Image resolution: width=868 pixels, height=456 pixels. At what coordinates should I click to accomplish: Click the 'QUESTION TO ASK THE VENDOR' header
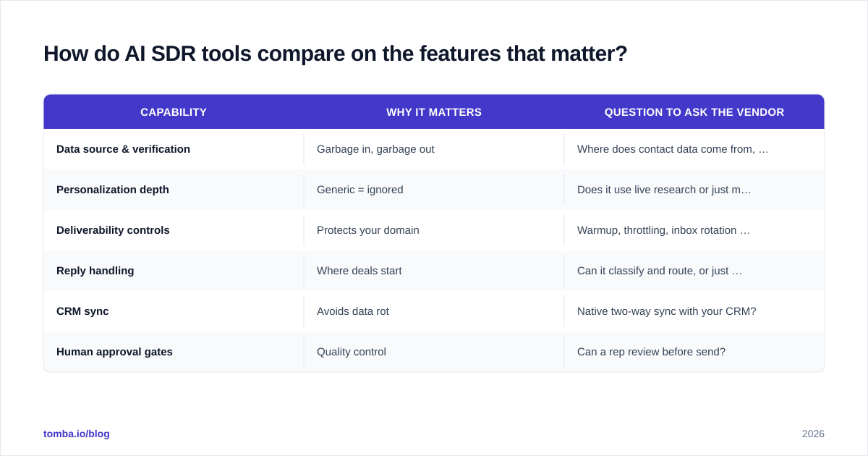click(x=694, y=112)
